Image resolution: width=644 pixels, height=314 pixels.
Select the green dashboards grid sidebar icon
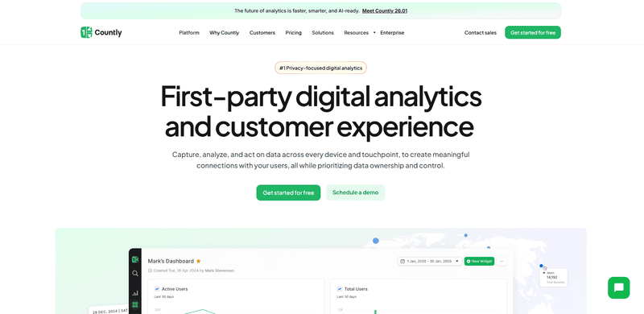(x=135, y=305)
